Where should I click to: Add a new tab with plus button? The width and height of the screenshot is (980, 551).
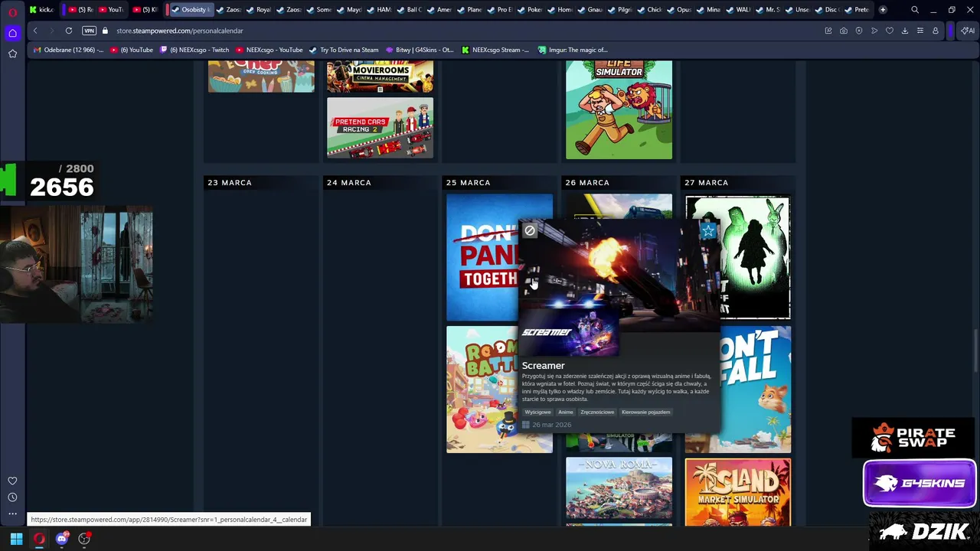tap(883, 10)
